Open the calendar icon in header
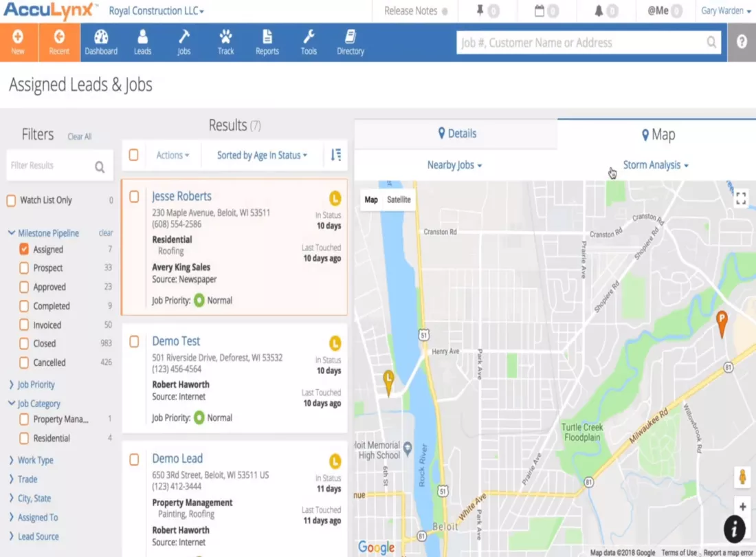 540,10
